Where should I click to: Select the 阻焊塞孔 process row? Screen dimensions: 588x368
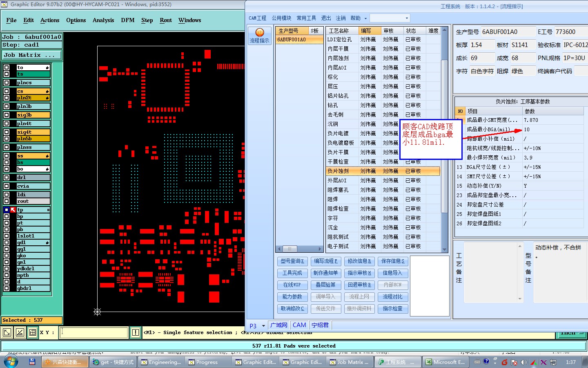383,190
